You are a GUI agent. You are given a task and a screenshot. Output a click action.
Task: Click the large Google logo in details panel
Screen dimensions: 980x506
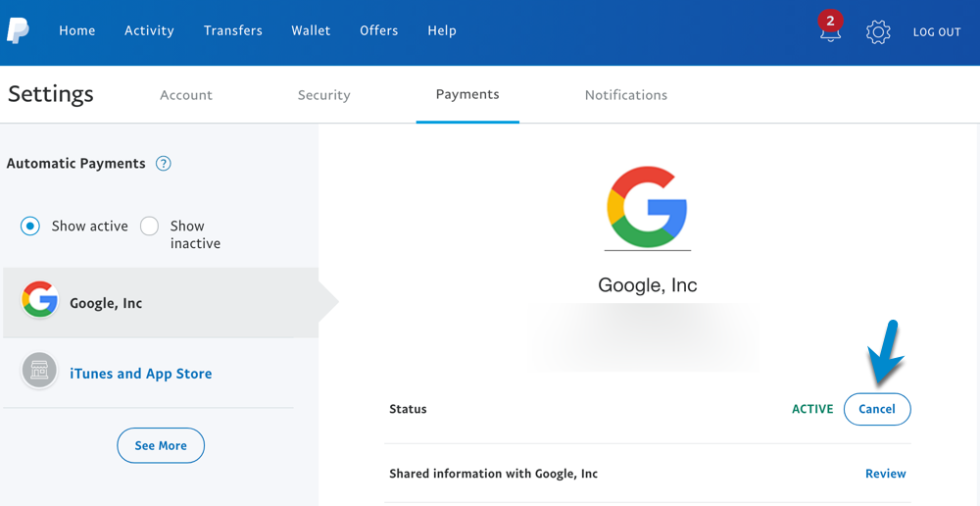click(x=647, y=206)
